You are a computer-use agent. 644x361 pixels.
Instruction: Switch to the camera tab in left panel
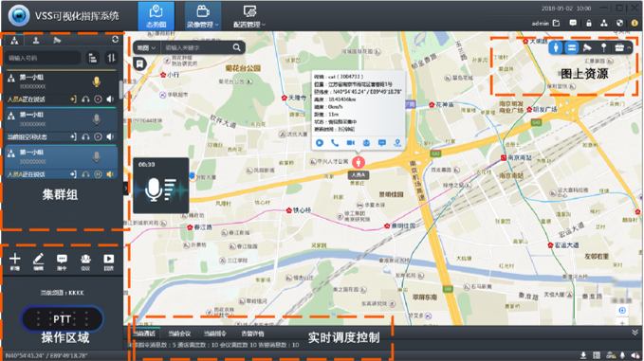coord(57,40)
